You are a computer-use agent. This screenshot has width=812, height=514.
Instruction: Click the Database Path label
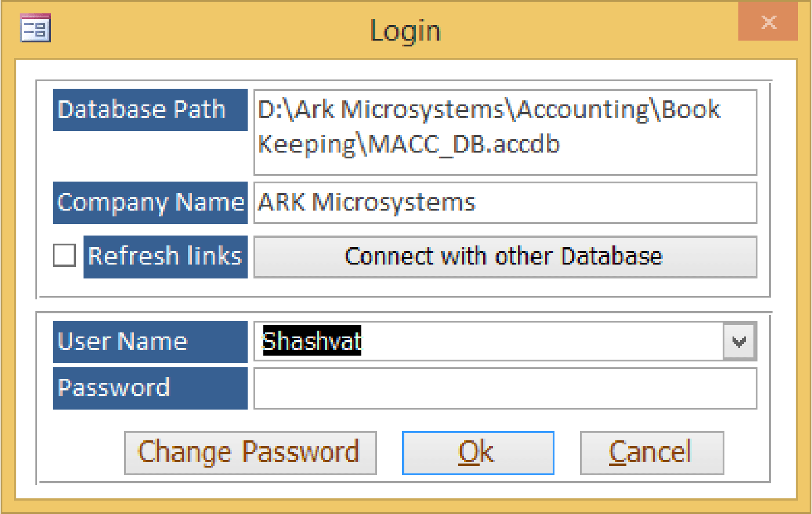(x=150, y=110)
